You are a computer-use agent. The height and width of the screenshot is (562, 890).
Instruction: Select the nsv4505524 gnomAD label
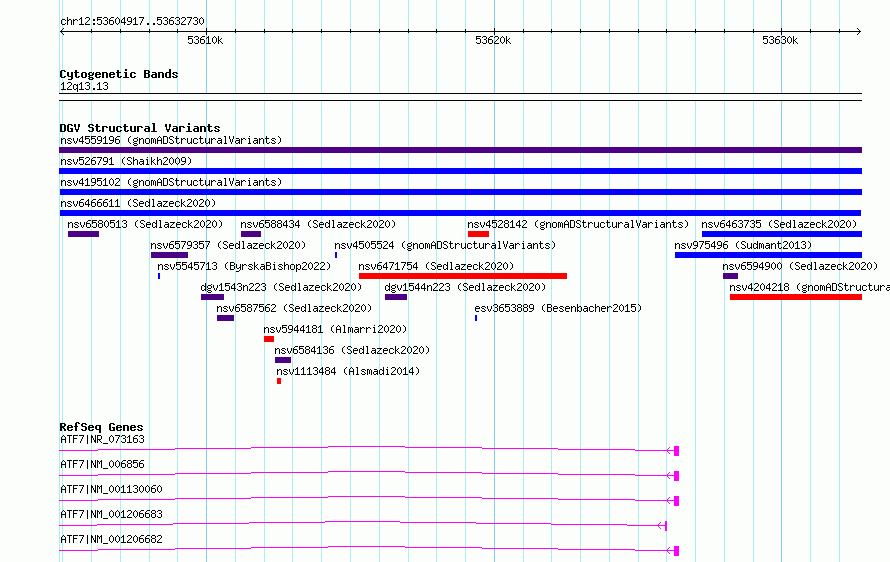pos(445,245)
